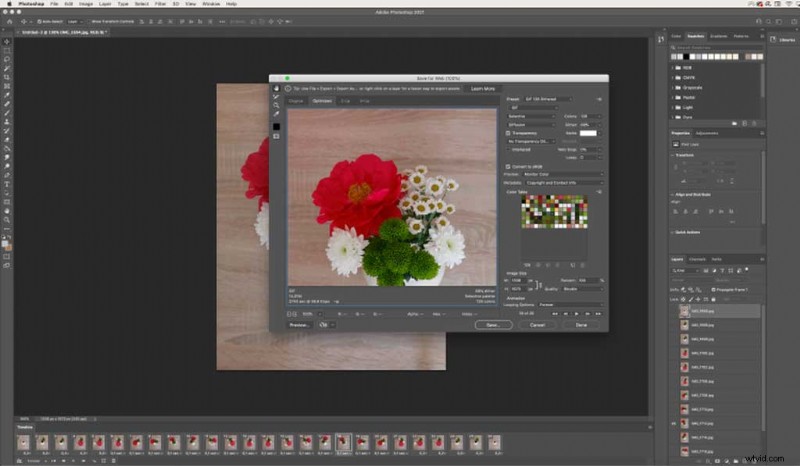Toggle Propagate Frame 1 checkbox

pyautogui.click(x=713, y=289)
